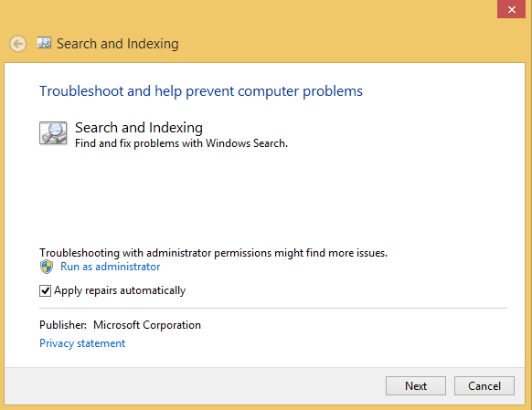Viewport: 532px width, 410px height.
Task: Click the gray footer bar beside Next
Action: point(194,386)
